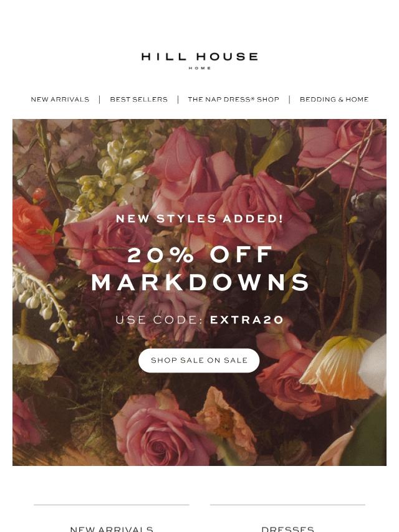
Task: Open the New Arrivals section heading below the banner
Action: pyautogui.click(x=112, y=529)
